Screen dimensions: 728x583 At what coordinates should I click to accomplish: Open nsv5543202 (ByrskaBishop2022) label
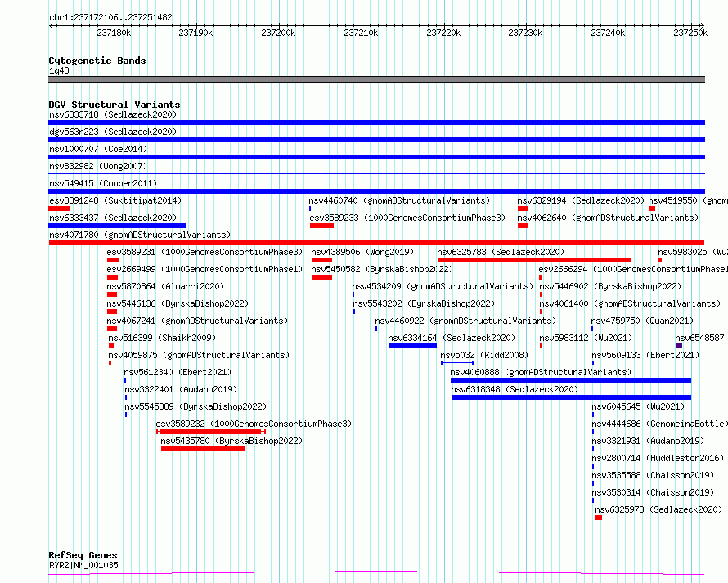[424, 303]
